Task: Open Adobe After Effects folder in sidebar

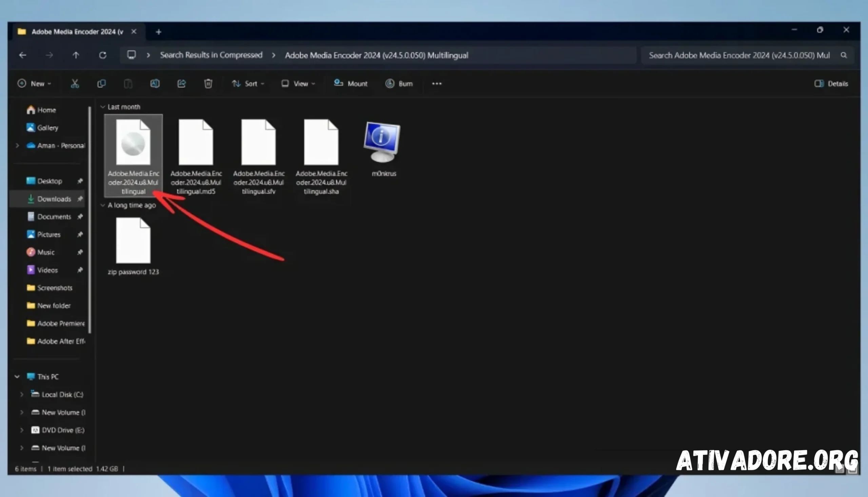Action: 56,341
